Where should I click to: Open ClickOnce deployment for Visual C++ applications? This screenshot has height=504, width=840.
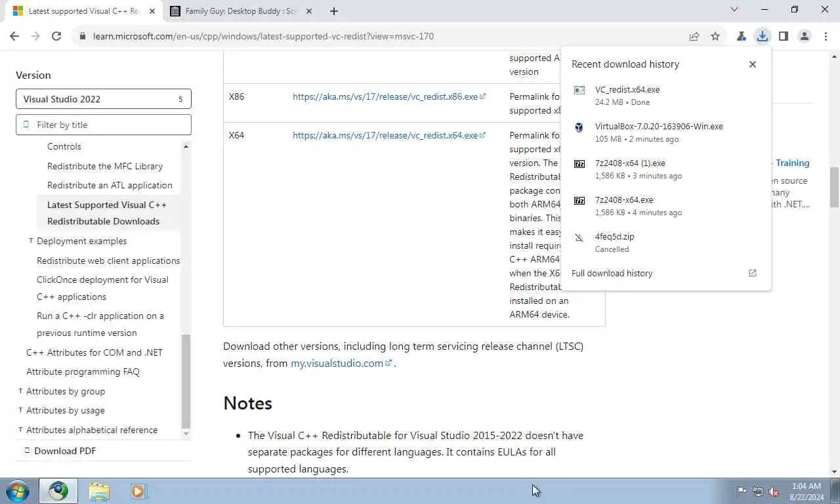102,288
